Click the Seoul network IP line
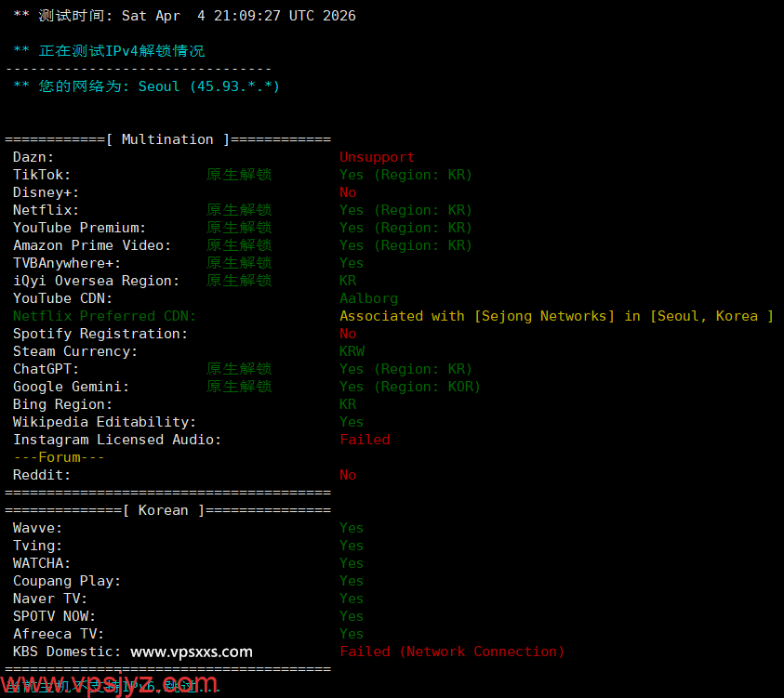The height and width of the screenshot is (698, 784). point(146,86)
